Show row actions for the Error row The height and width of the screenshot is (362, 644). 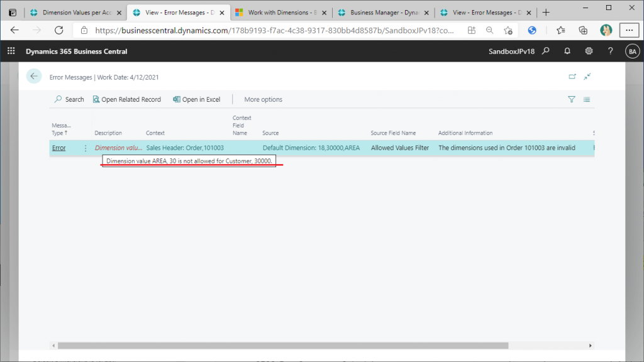coord(86,148)
